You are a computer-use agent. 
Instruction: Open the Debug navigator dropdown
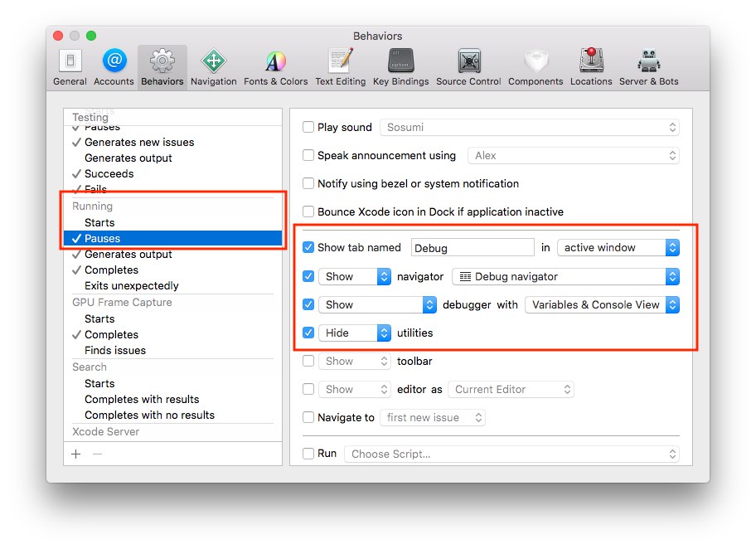565,276
